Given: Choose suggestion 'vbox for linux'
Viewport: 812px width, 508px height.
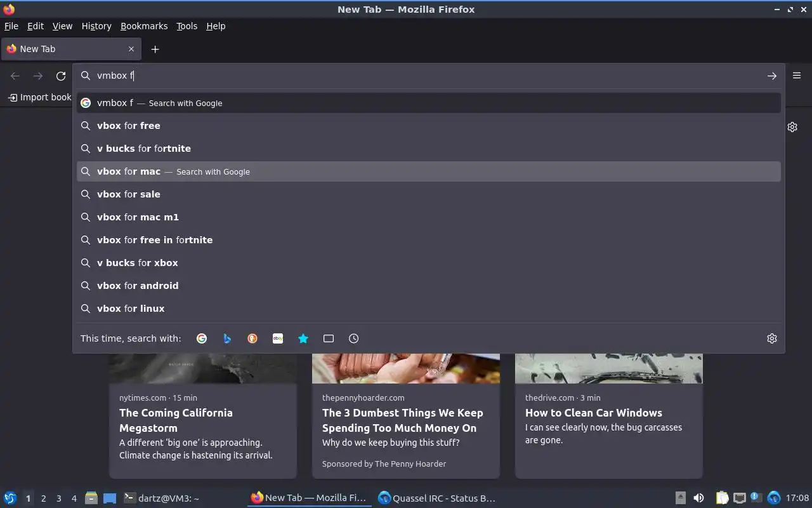Looking at the screenshot, I should point(429,309).
